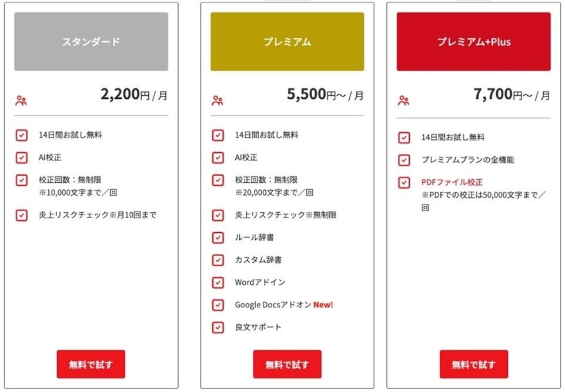Select the gold プレミアム plan header

point(287,42)
